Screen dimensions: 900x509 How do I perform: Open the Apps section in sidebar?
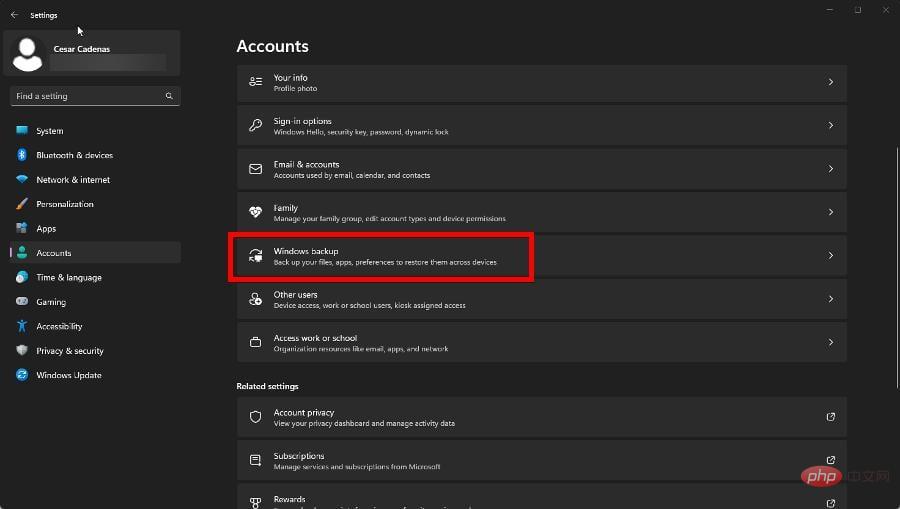click(x=46, y=229)
